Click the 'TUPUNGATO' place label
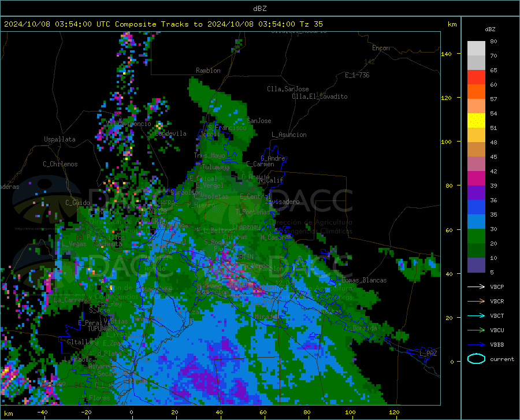 [103, 329]
